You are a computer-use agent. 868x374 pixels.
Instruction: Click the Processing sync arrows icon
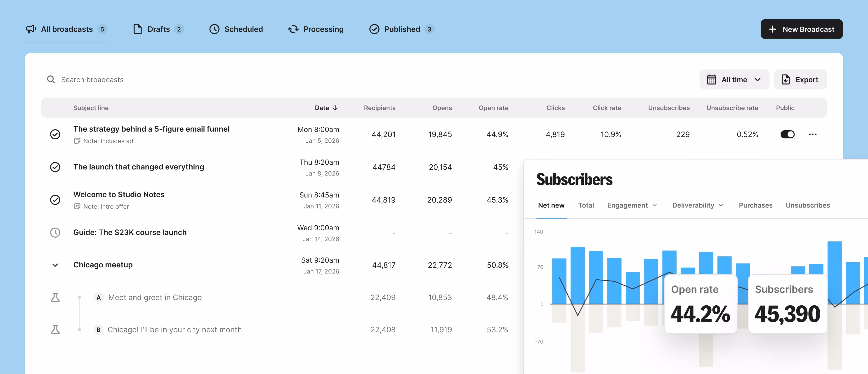[x=293, y=29]
